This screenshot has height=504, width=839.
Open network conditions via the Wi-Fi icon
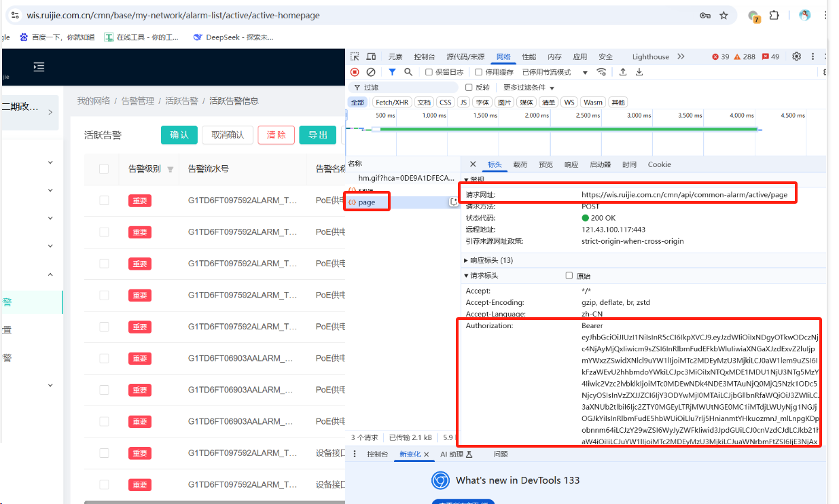tap(601, 72)
